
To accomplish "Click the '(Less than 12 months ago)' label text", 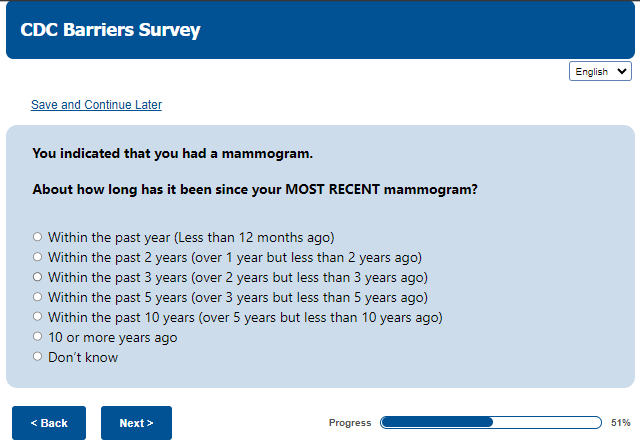I will click(x=254, y=237).
